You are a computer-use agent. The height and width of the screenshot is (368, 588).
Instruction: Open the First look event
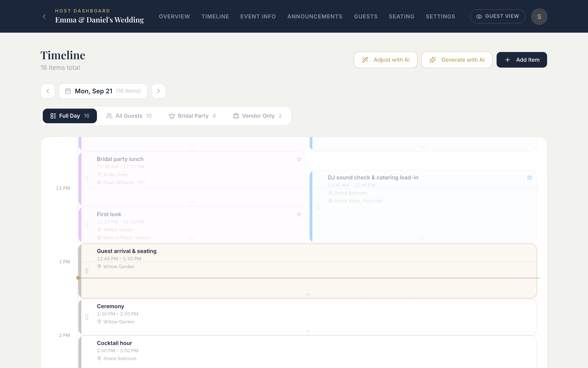tap(192, 225)
